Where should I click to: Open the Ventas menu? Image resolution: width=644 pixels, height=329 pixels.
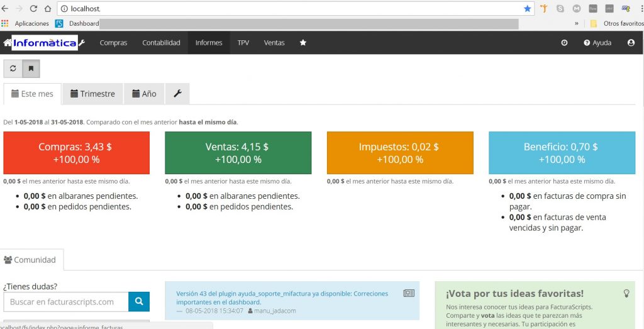[x=274, y=43]
